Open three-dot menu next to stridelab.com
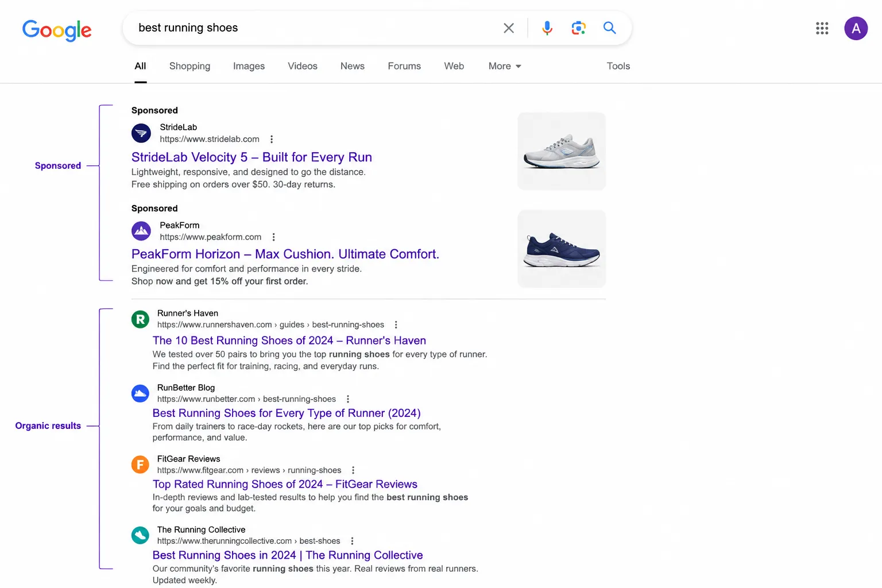This screenshot has height=588, width=882. [x=272, y=140]
